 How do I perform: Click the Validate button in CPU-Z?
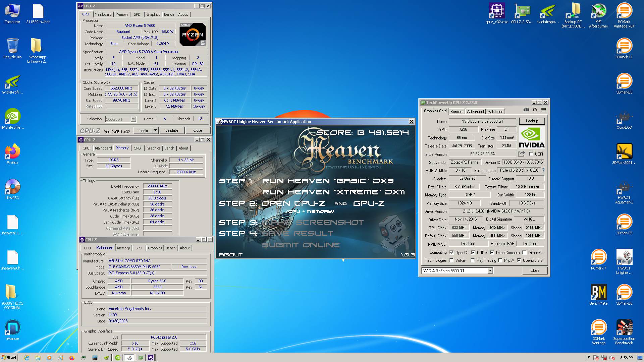click(172, 130)
